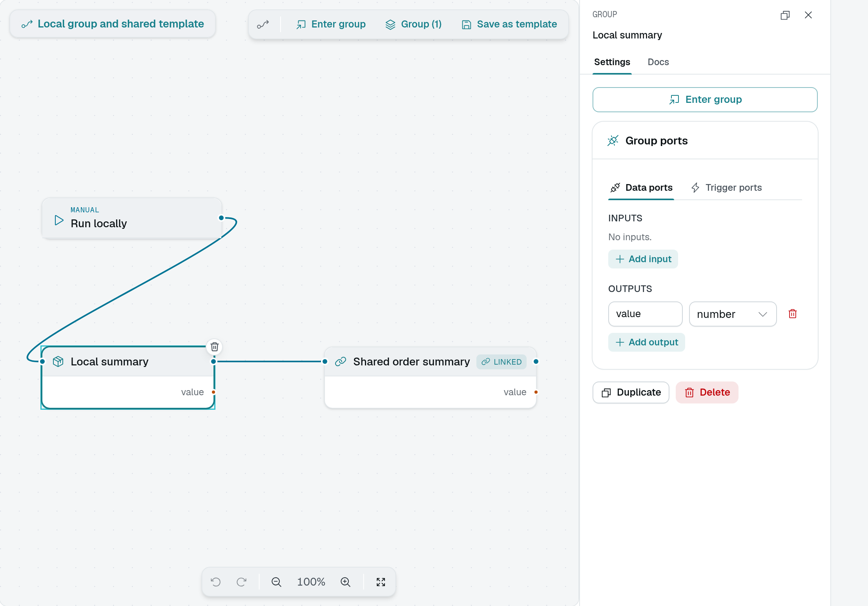Close the Group settings panel
Screen dimensions: 868x606
808,15
